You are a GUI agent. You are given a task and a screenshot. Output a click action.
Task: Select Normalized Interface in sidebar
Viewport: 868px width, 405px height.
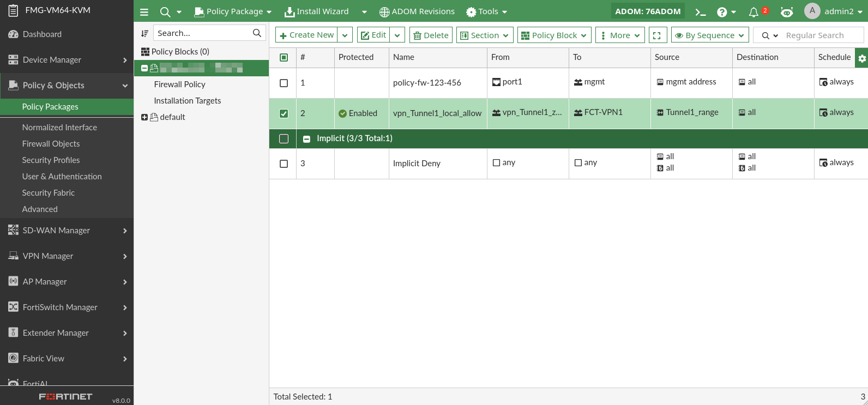coord(59,128)
